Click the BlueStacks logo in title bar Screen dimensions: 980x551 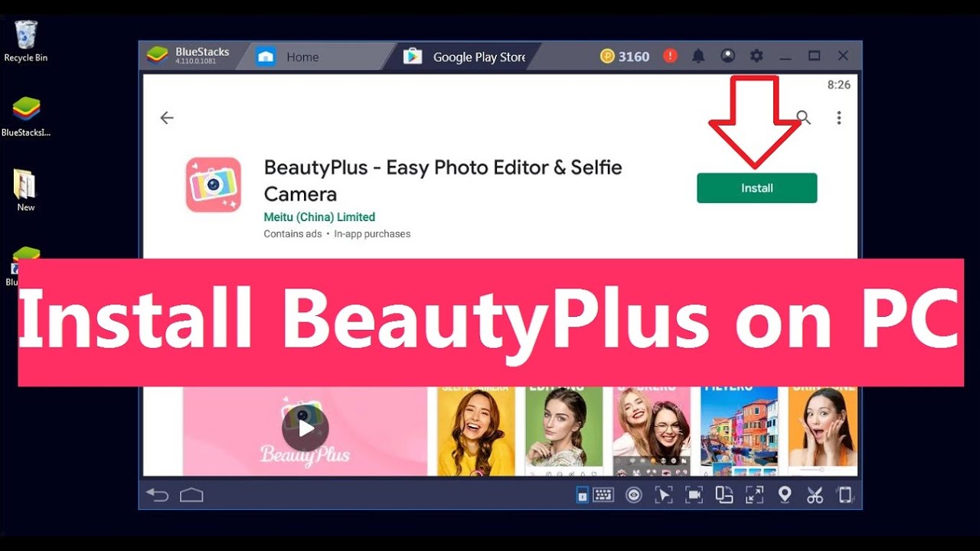[157, 56]
